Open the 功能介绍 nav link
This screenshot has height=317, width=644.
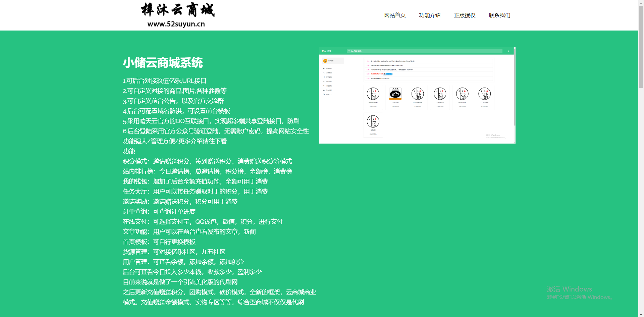(430, 15)
